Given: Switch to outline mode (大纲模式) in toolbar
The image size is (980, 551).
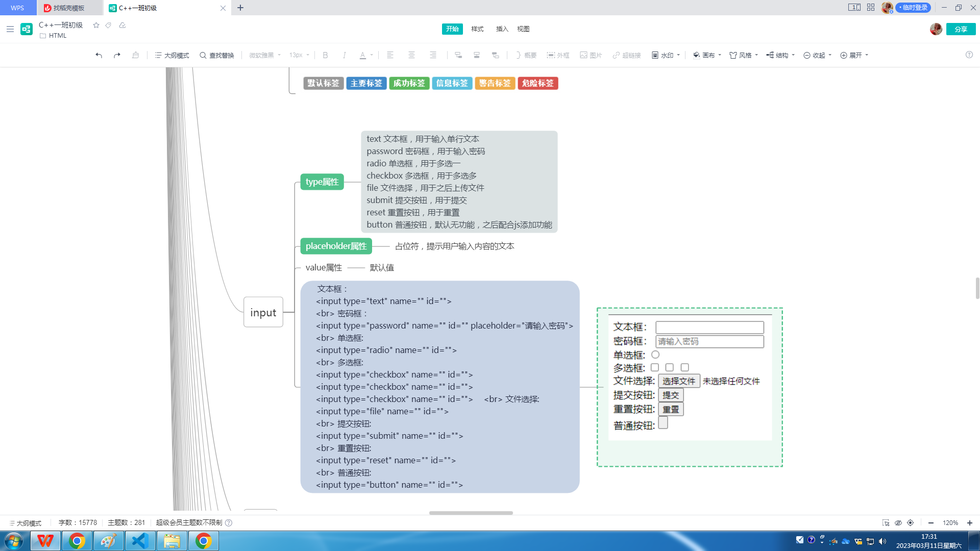Looking at the screenshot, I should [x=172, y=55].
